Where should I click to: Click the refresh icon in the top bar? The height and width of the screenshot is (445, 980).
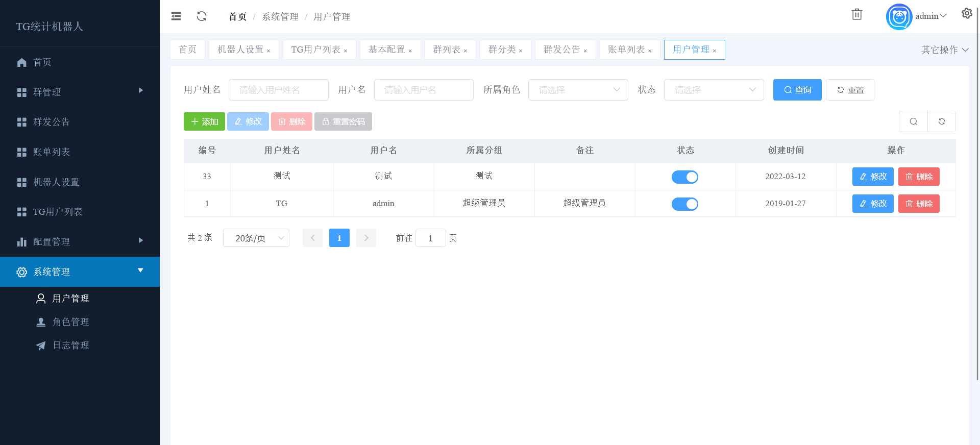click(x=202, y=16)
